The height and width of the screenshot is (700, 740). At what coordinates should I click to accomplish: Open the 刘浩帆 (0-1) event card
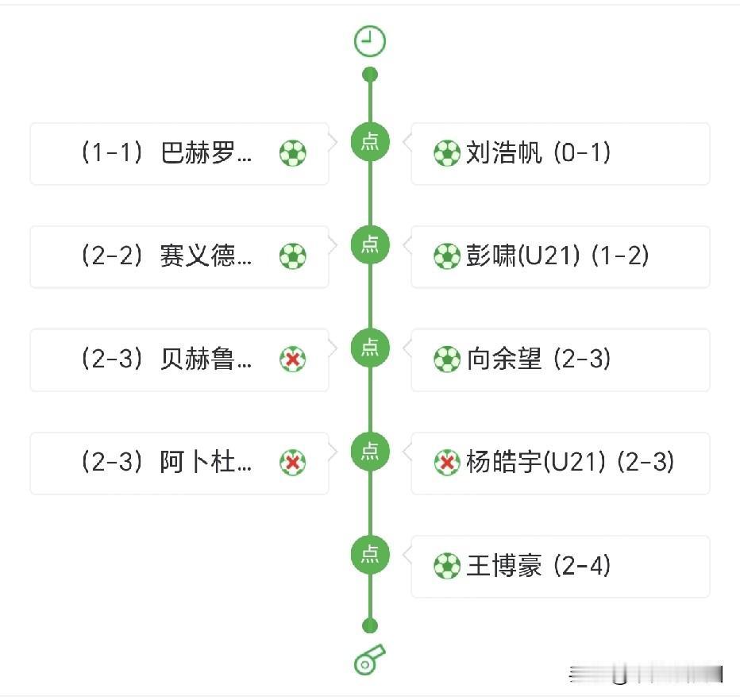pos(561,154)
